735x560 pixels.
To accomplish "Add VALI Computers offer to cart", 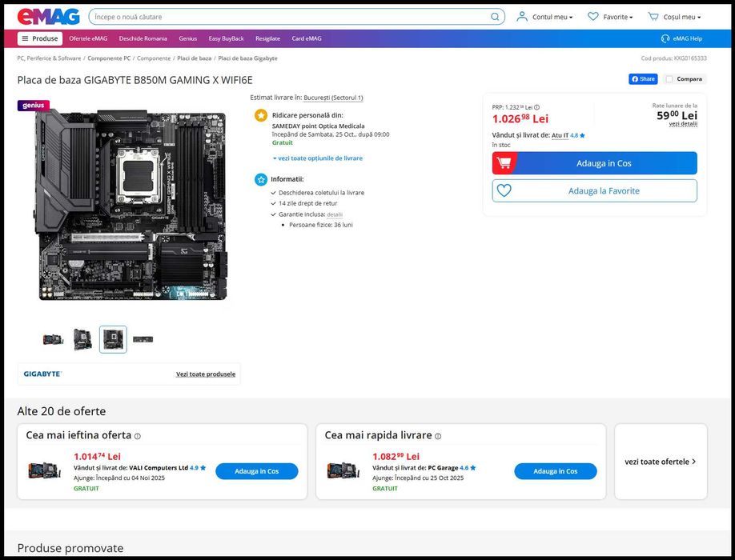I will [x=256, y=471].
